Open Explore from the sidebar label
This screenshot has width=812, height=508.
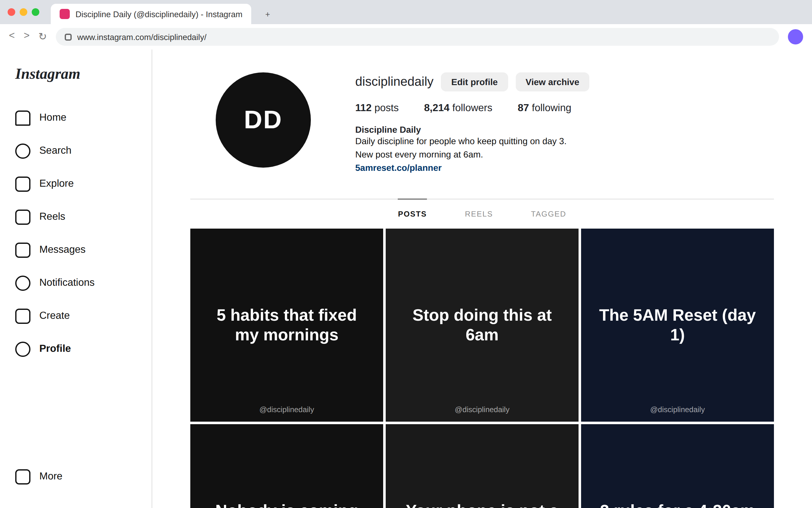point(56,183)
